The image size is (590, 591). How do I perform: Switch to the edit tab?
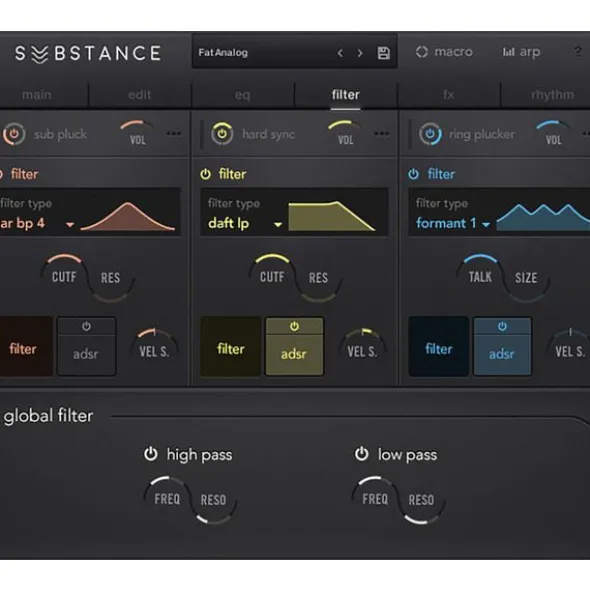point(139,95)
